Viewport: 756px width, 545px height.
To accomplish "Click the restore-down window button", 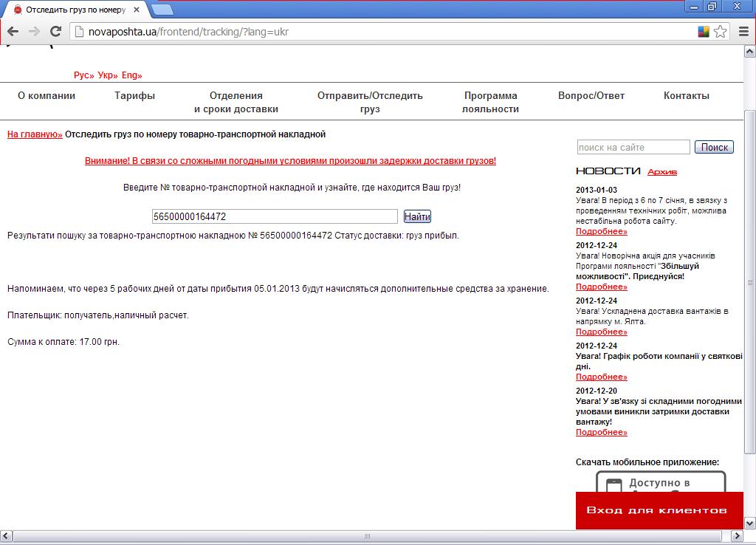I will (712, 7).
